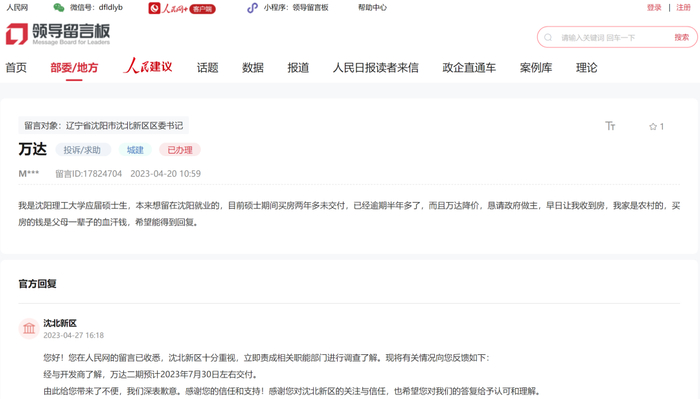This screenshot has height=399, width=700.
Task: Select the 部委/地方 tab
Action: click(74, 67)
